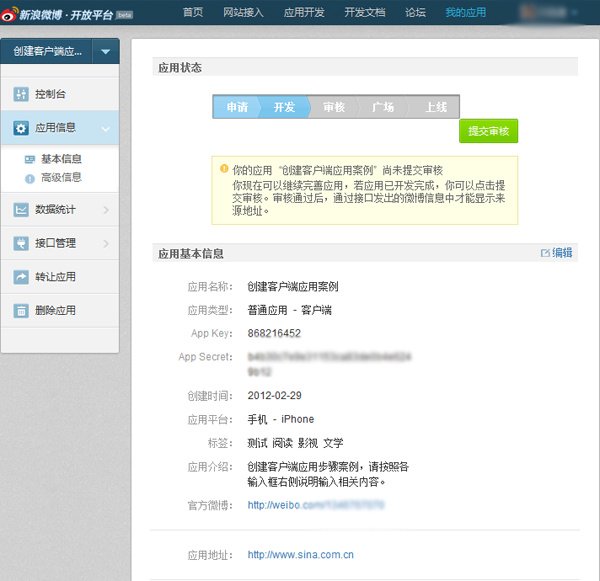
Task: Click the 删除应用 trash icon
Action: click(x=21, y=310)
